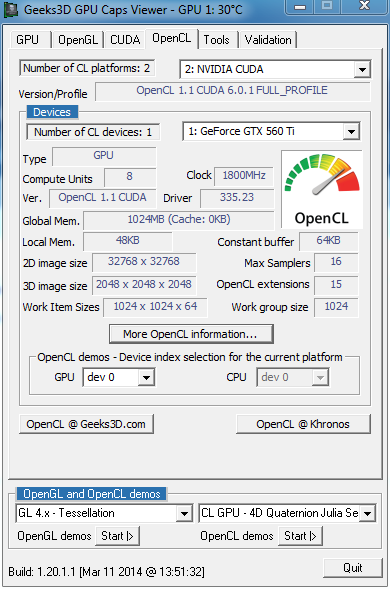Switch to the OpenGL tab
This screenshot has height=589, width=390.
(x=78, y=39)
